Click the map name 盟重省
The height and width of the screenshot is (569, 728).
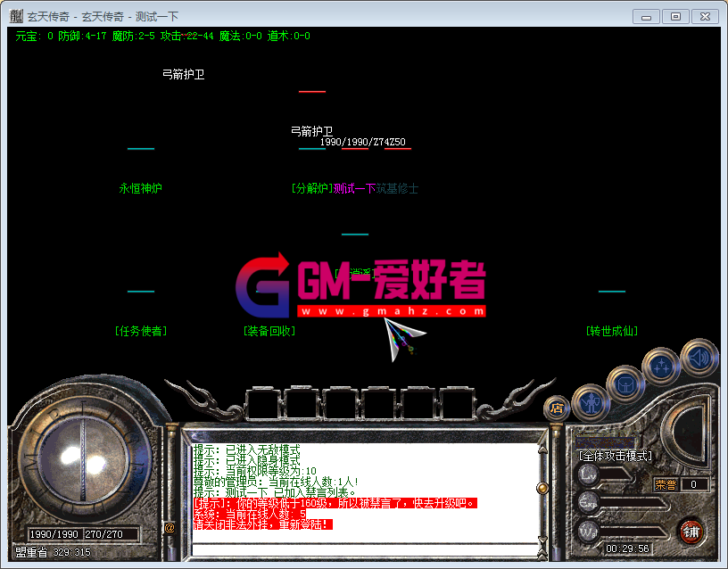point(31,552)
